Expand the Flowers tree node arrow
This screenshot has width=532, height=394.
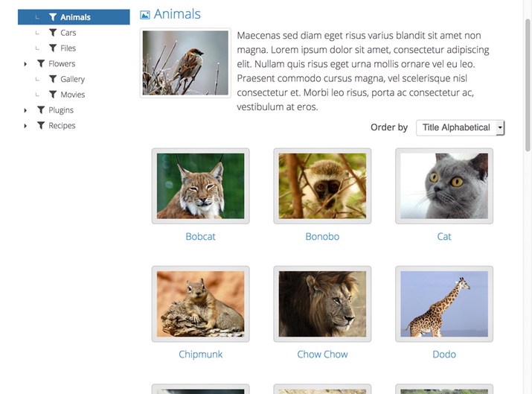pos(25,64)
